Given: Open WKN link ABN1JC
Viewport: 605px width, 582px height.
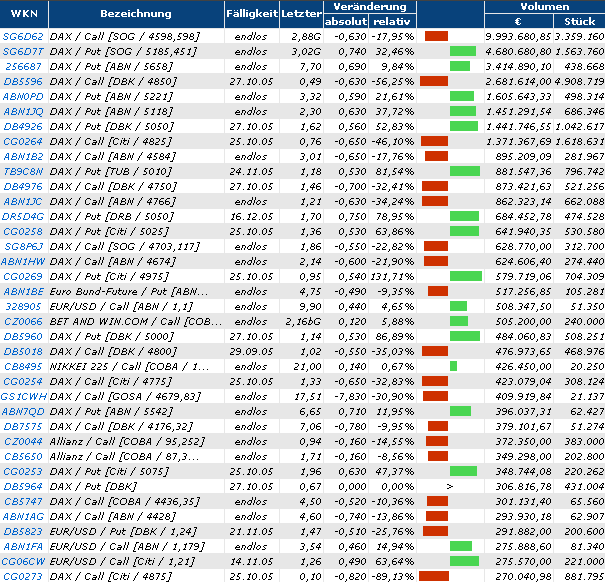Looking at the screenshot, I should click(23, 201).
